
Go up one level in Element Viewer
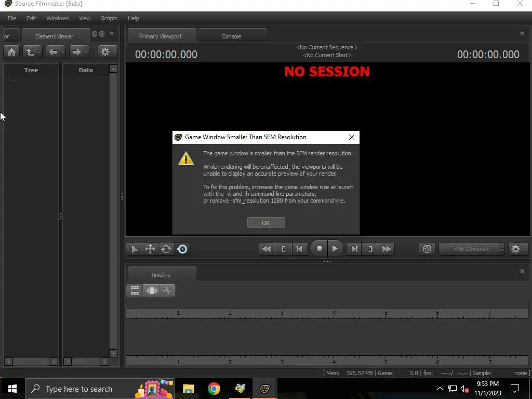click(x=30, y=52)
